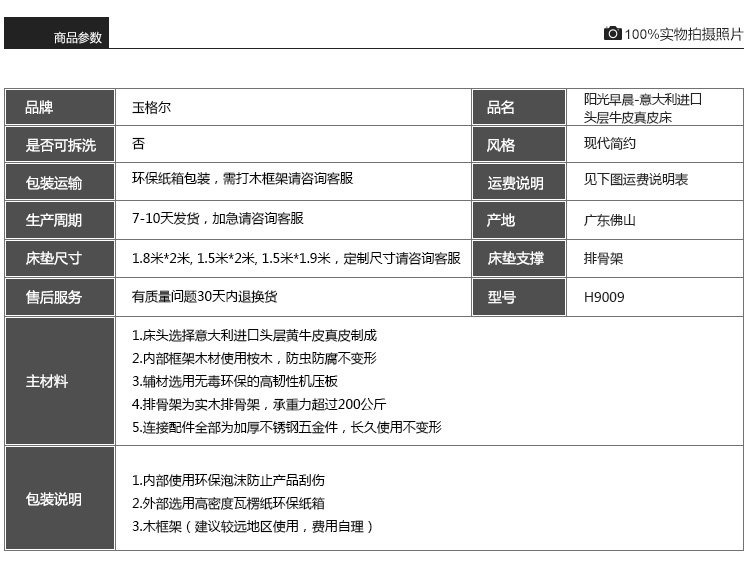Select line 3.辅材选用无毒环保
The height and width of the screenshot is (584, 750).
235,381
